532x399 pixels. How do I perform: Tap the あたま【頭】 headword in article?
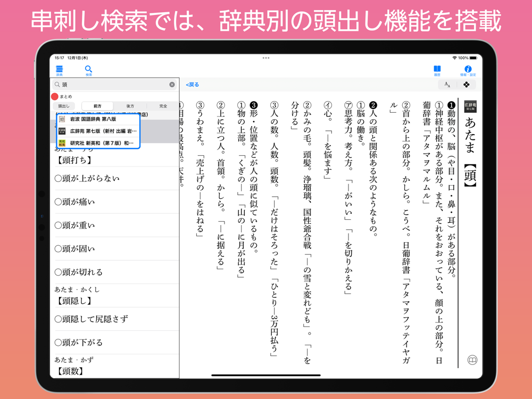click(x=470, y=152)
